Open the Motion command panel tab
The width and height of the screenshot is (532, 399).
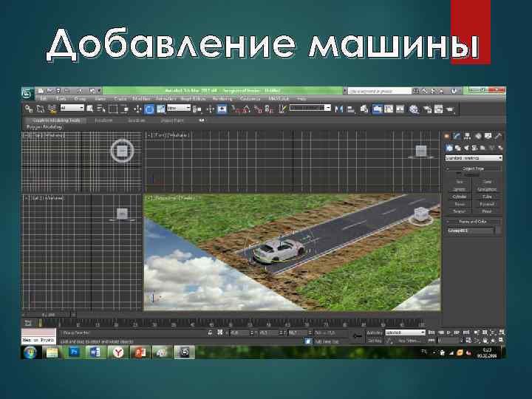pos(478,136)
